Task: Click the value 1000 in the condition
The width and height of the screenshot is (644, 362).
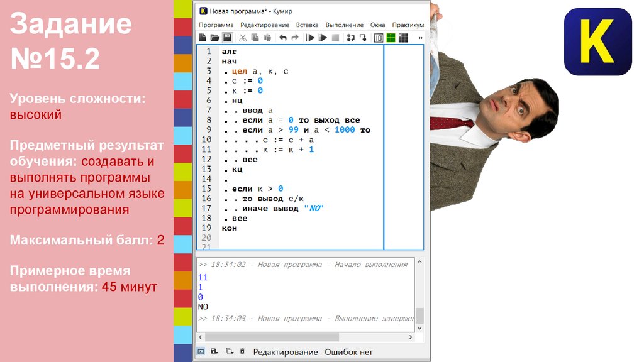Action: point(345,130)
